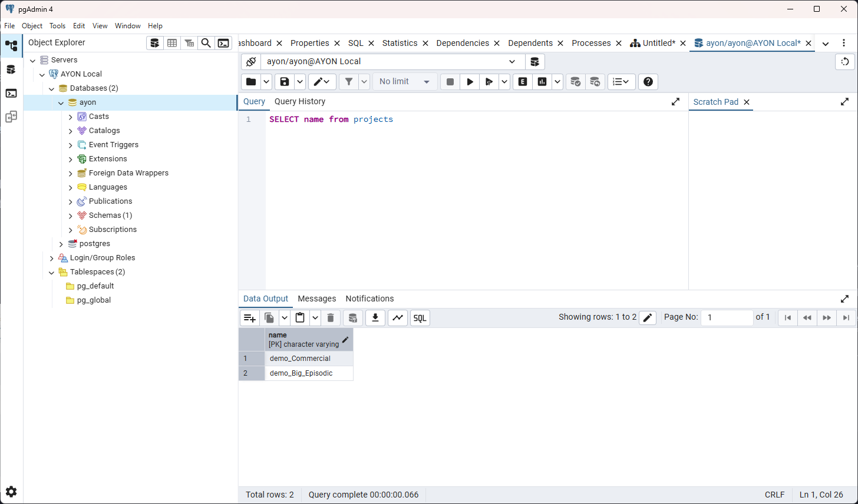
Task: Toggle the connection status icon
Action: (x=251, y=62)
